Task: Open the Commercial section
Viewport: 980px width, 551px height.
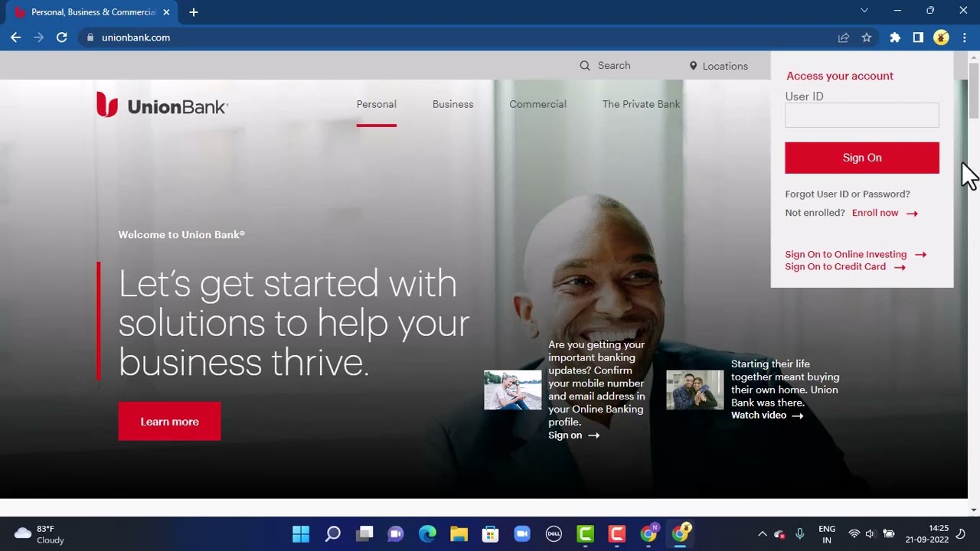Action: [x=537, y=105]
